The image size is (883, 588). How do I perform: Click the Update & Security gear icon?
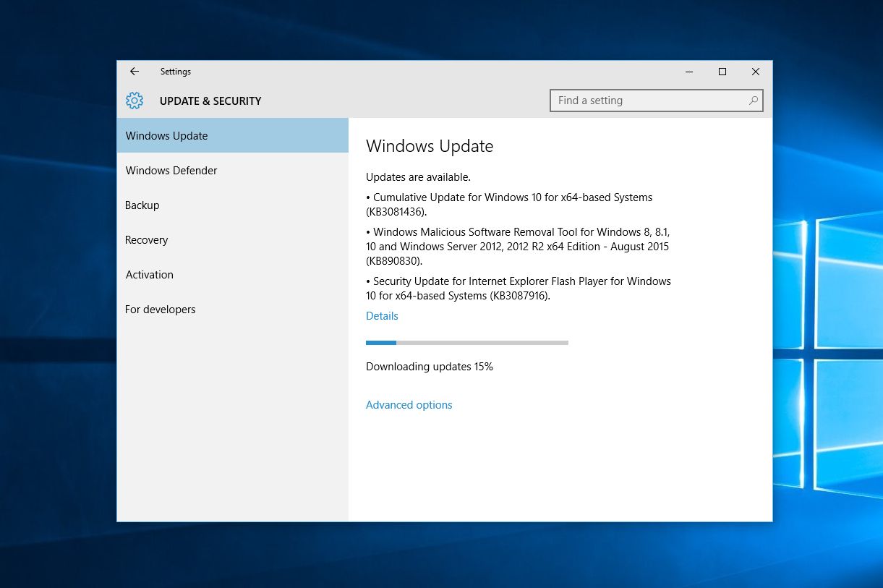135,101
